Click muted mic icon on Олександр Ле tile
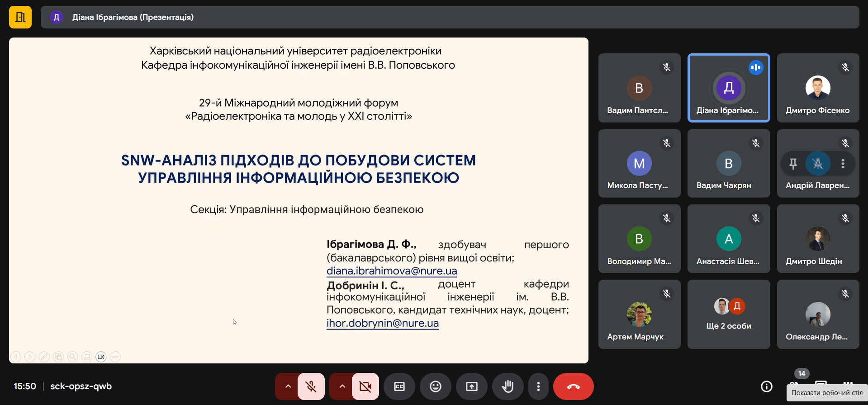This screenshot has height=405, width=868. 845,294
